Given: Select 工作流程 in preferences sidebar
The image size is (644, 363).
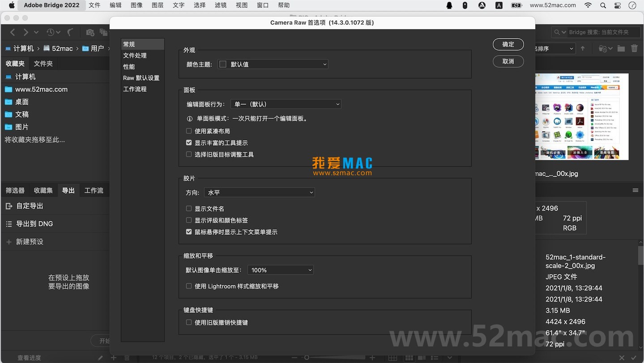Looking at the screenshot, I should click(x=143, y=89).
